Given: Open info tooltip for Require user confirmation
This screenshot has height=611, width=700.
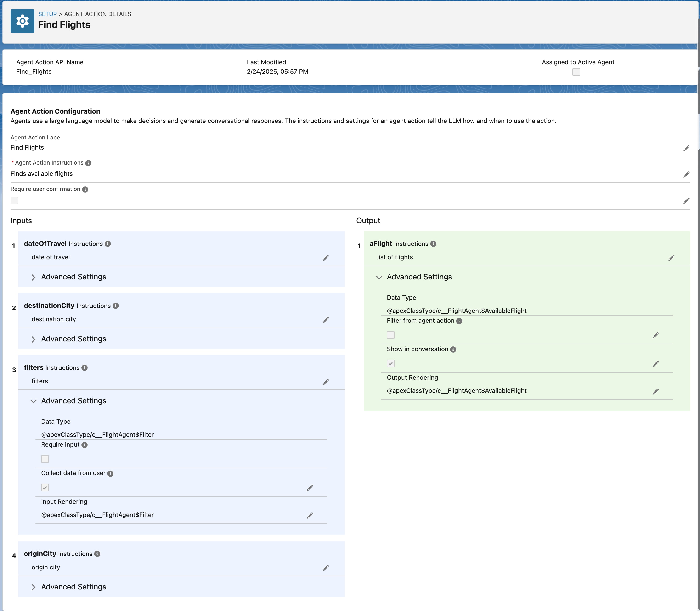Looking at the screenshot, I should pyautogui.click(x=85, y=189).
